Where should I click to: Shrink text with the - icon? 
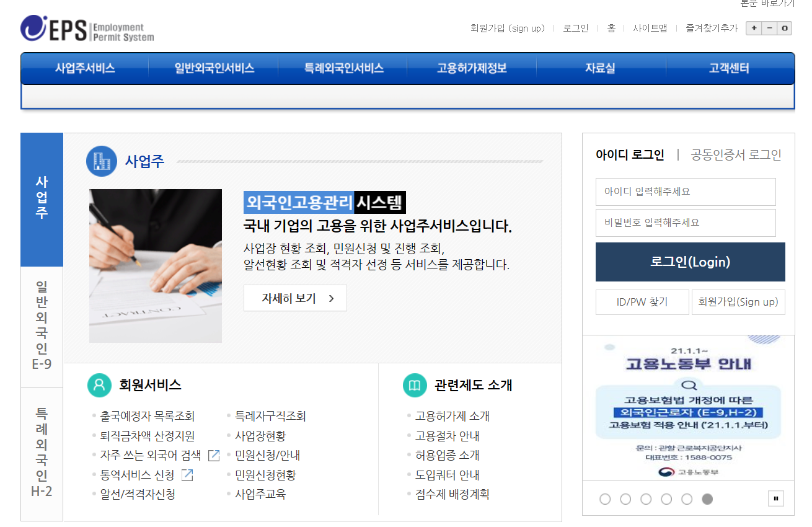click(x=769, y=28)
